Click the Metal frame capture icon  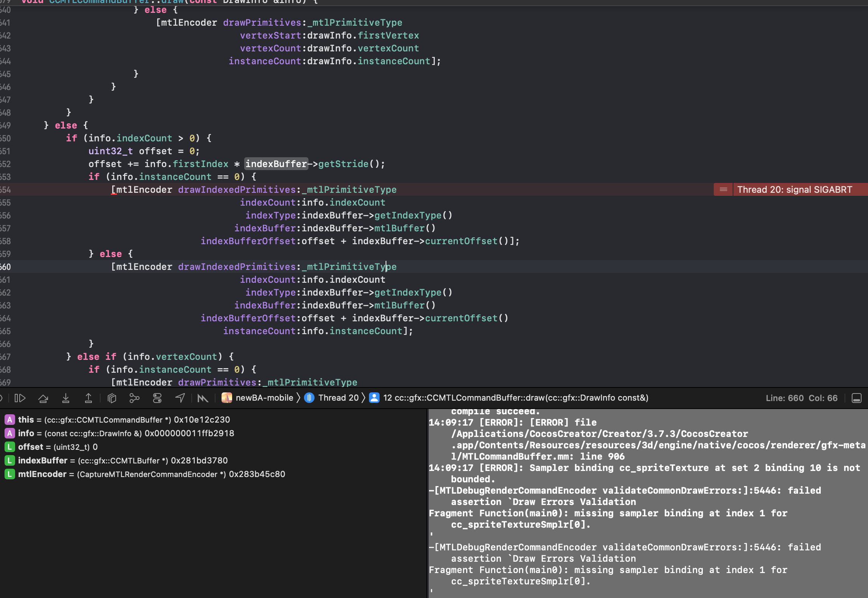(203, 398)
